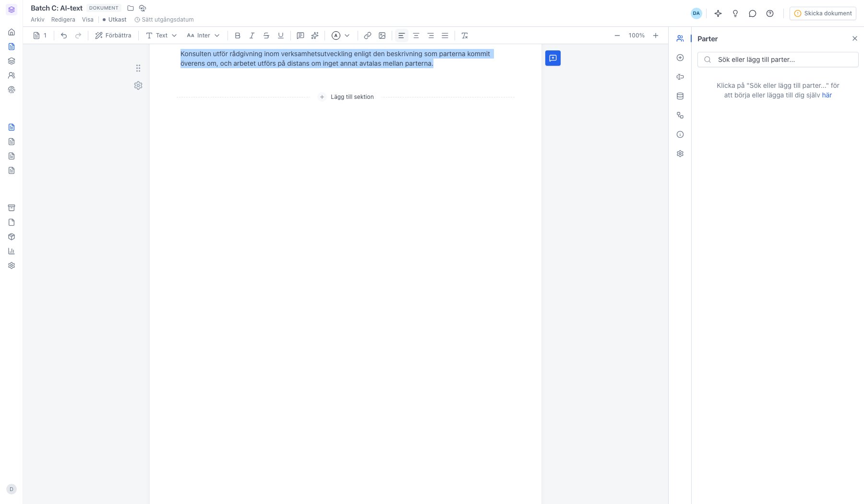This screenshot has width=864, height=504.
Task: Align text to the right
Action: click(431, 36)
